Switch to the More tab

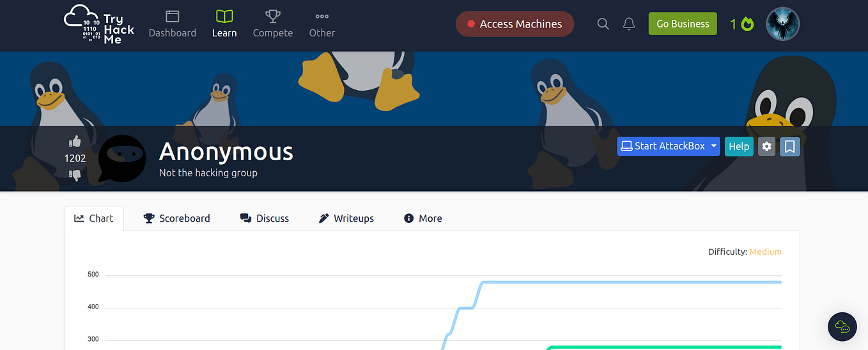click(423, 218)
